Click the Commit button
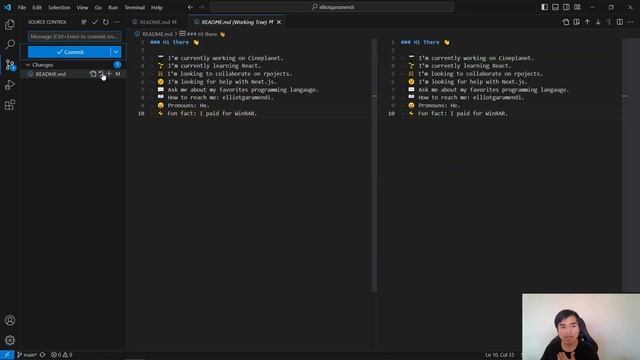Screen dimensions: 640x360 coord(69,52)
